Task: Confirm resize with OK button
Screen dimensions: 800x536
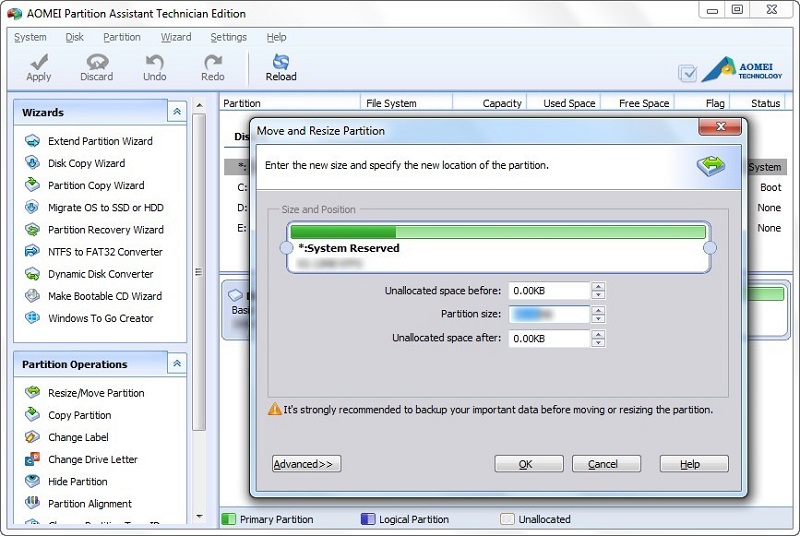Action: click(529, 464)
